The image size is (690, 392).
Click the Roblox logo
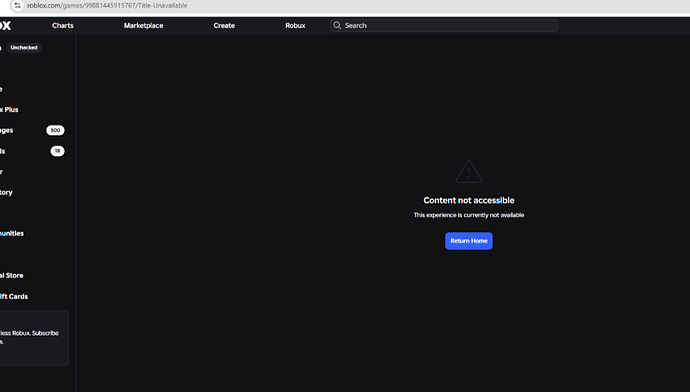(5, 26)
